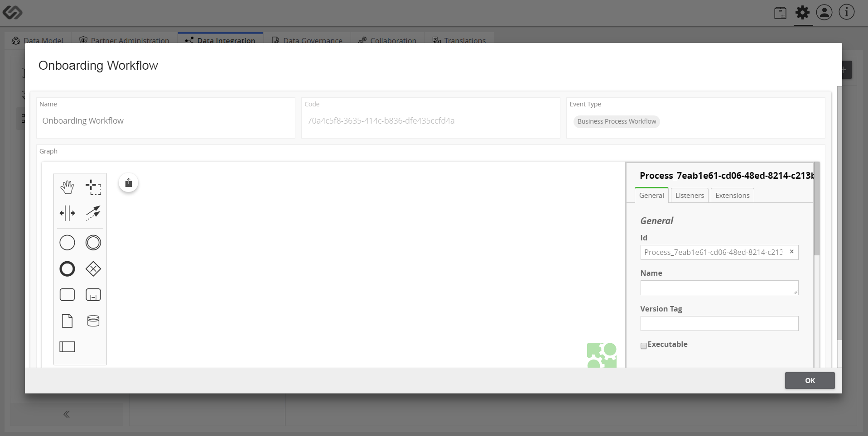Viewport: 868px width, 436px height.
Task: Click the Event Type label
Action: (585, 104)
